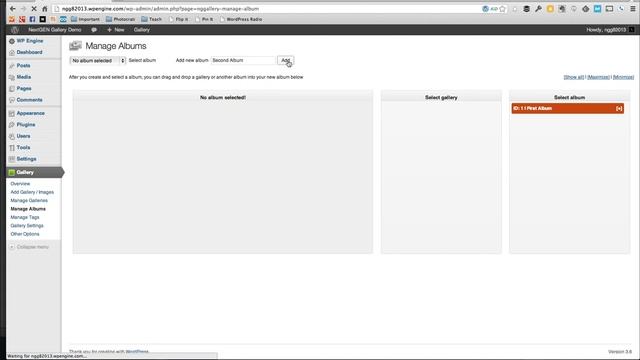The height and width of the screenshot is (360, 640).
Task: Bookmark this page with the star icon
Action: pyautogui.click(x=503, y=9)
